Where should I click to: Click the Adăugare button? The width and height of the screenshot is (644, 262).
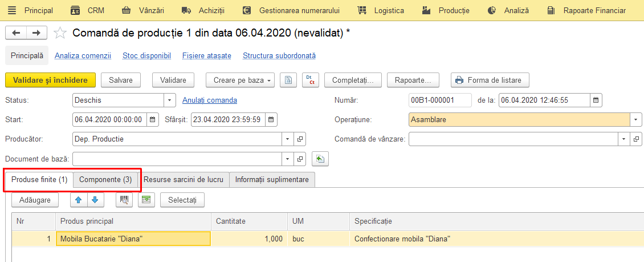[35, 200]
